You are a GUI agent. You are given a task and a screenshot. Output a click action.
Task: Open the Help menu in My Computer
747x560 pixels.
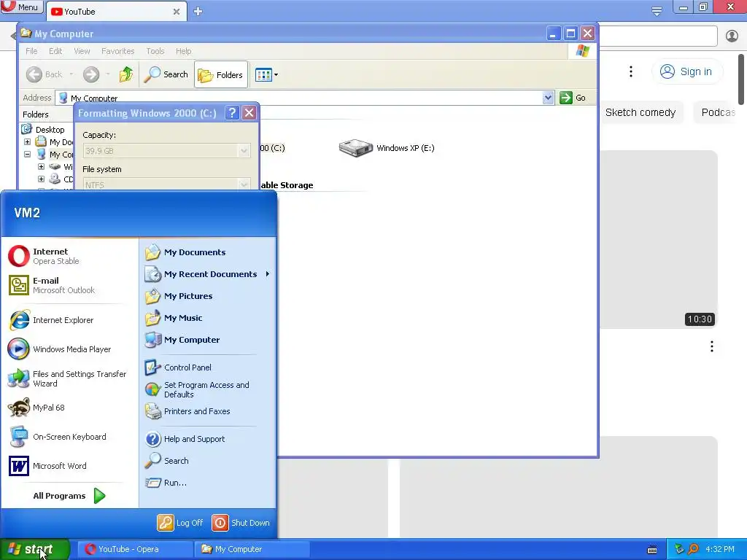coord(183,51)
